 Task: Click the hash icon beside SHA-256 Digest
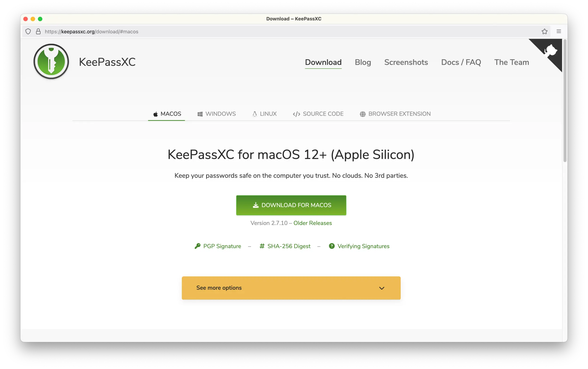tap(262, 246)
